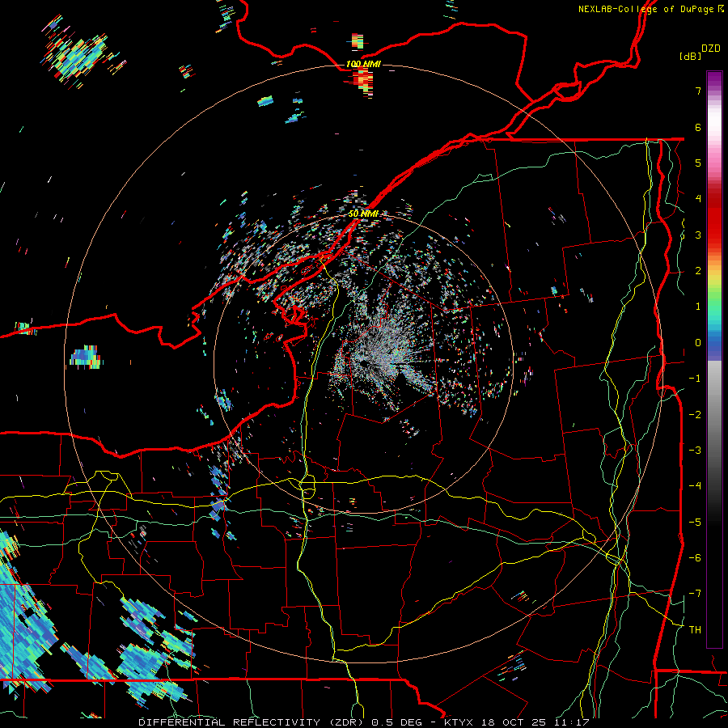The height and width of the screenshot is (728, 728).
Task: Click the 2 value on the legend
Action: click(698, 271)
